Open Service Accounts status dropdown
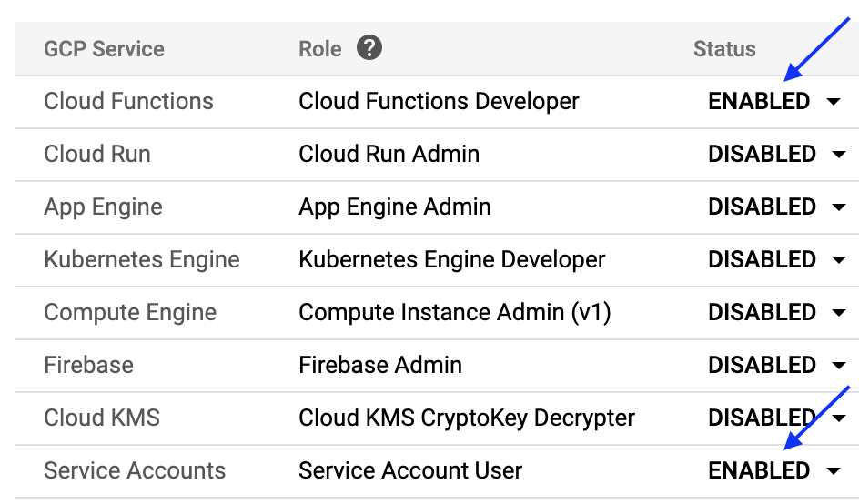This screenshot has width=859, height=504. click(x=834, y=471)
